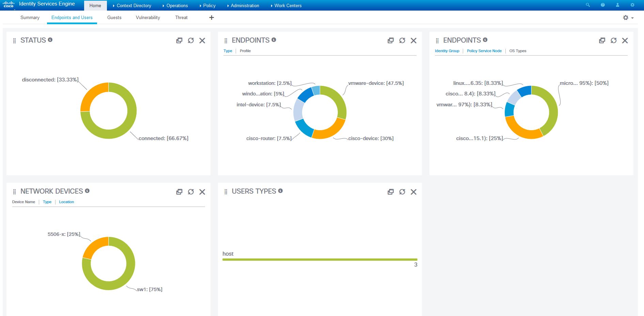Expand the Context Directory menu
The height and width of the screenshot is (316, 644).
coord(132,5)
